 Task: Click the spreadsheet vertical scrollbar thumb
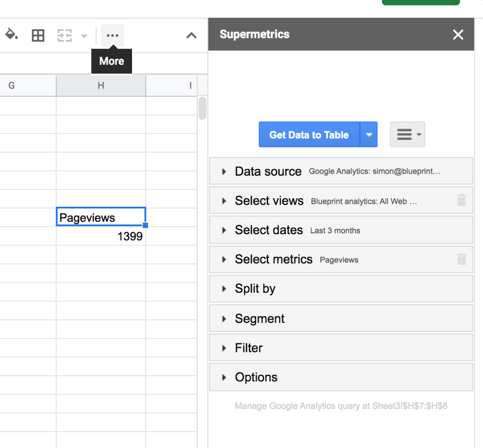[x=202, y=108]
